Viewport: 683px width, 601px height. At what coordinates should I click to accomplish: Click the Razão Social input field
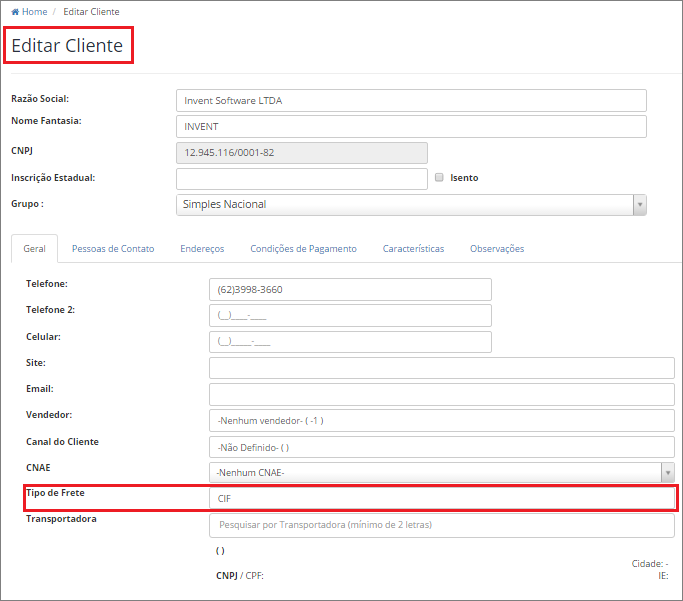[x=411, y=101]
